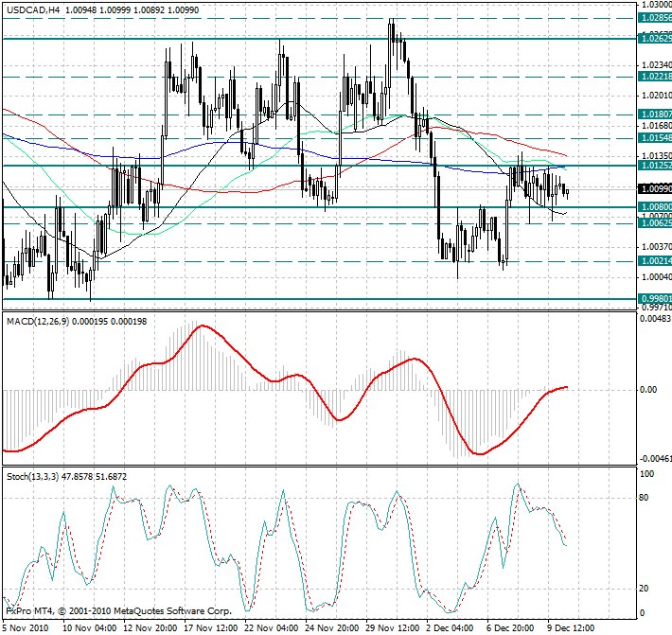Select the 1.0021 price level label
The height and width of the screenshot is (635, 672).
point(655,261)
